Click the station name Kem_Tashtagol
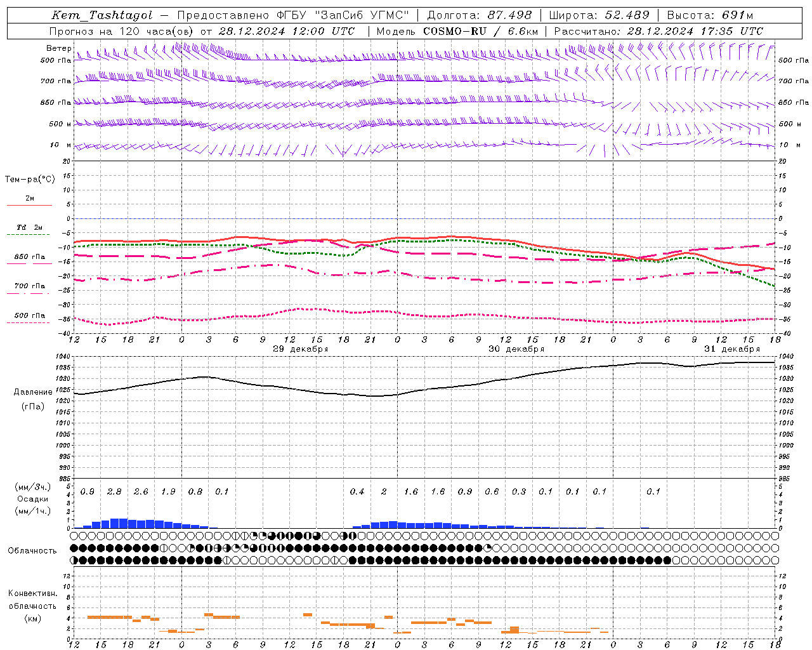The width and height of the screenshot is (812, 650). click(102, 15)
